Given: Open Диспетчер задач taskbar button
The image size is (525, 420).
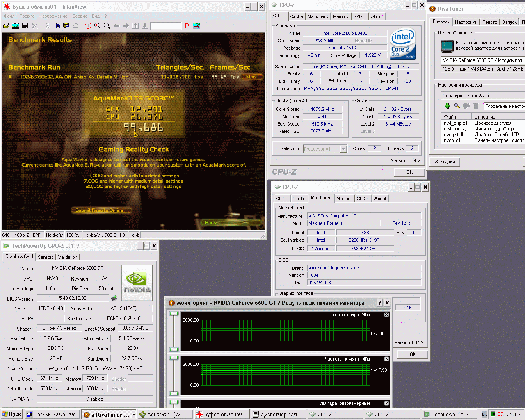Looking at the screenshot, I should pos(278,414).
